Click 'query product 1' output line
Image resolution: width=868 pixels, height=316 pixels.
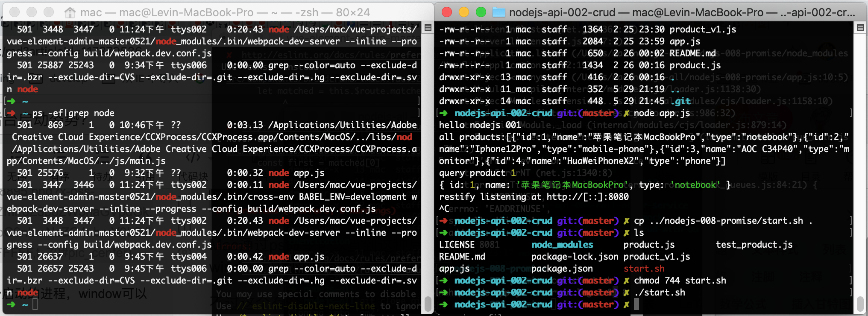[478, 173]
